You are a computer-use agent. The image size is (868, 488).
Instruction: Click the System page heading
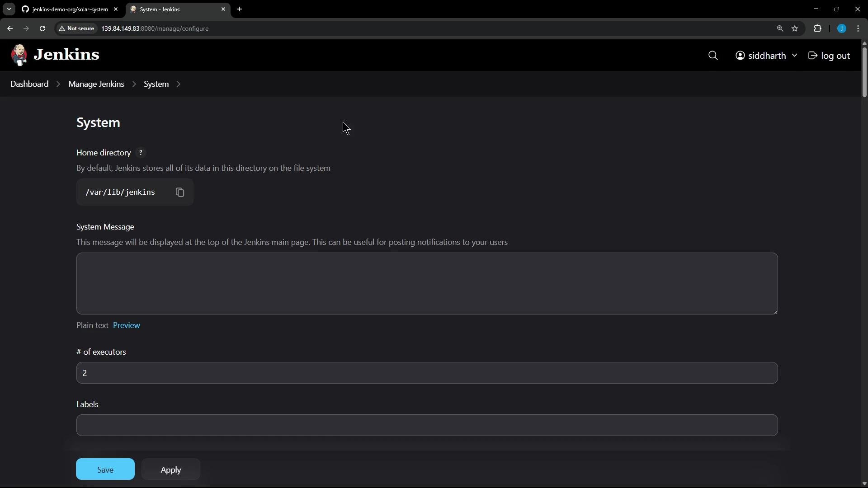tap(98, 123)
